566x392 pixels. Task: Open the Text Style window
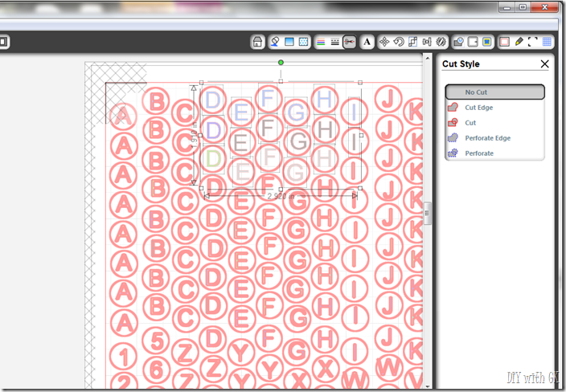click(x=367, y=42)
